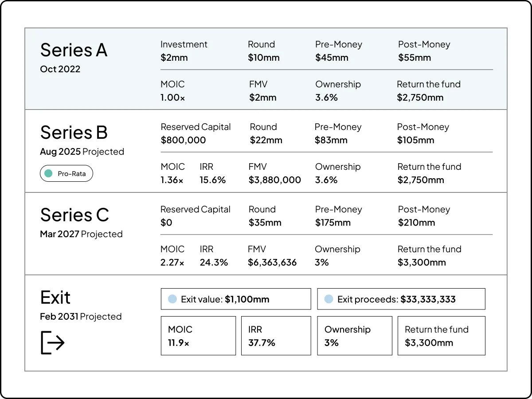Viewport: 532px width, 399px height.
Task: Select the Series C heading
Action: point(74,215)
